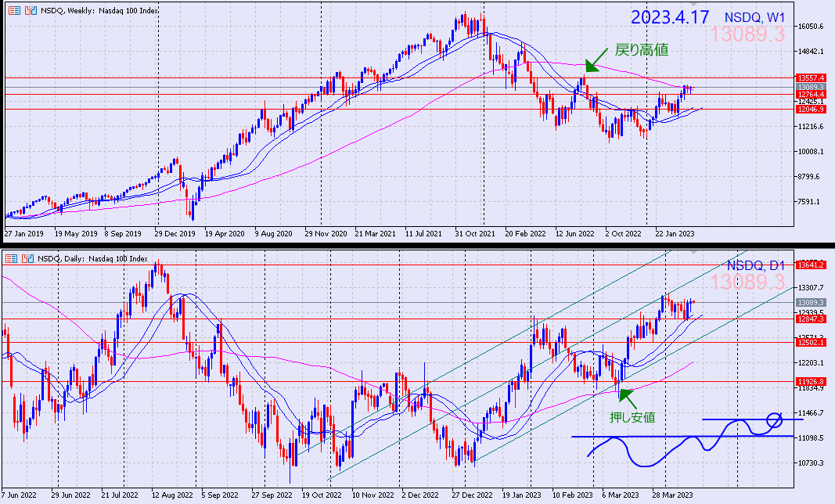The image size is (835, 504).
Task: Click the red 12502.1 price tag
Action: pos(811,342)
